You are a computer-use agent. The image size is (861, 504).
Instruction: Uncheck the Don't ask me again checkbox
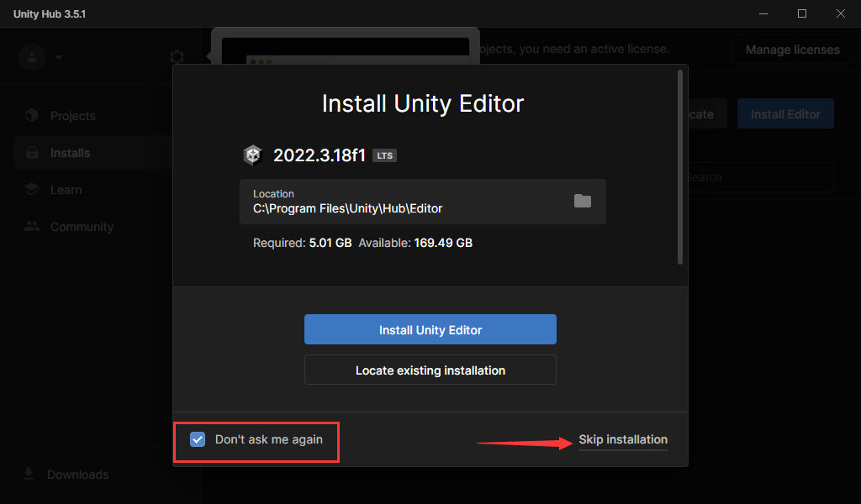click(x=197, y=439)
